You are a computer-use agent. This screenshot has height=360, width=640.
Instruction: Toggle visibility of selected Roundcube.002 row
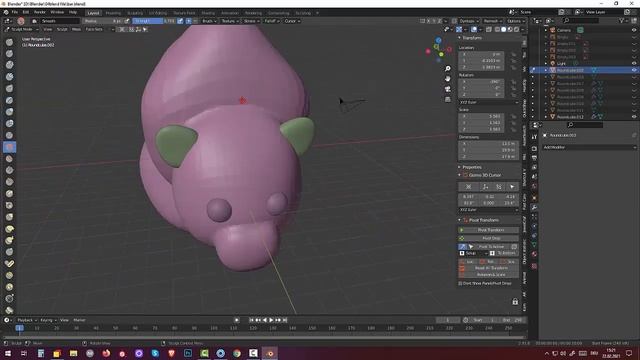[x=634, y=70]
